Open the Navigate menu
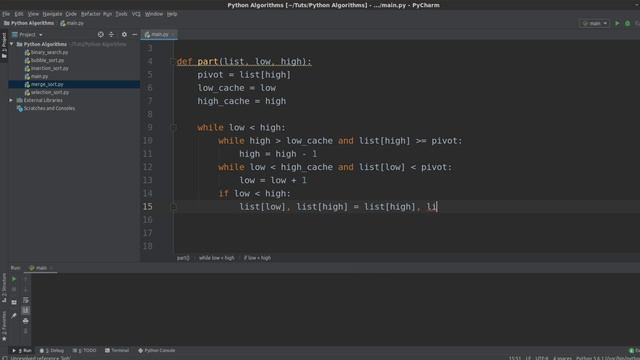The height and width of the screenshot is (360, 640). tap(52, 14)
